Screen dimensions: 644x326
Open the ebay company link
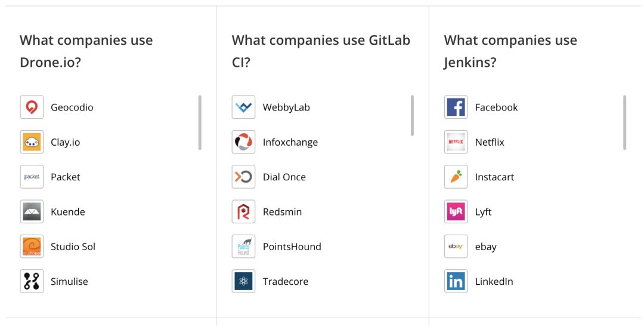click(x=485, y=247)
